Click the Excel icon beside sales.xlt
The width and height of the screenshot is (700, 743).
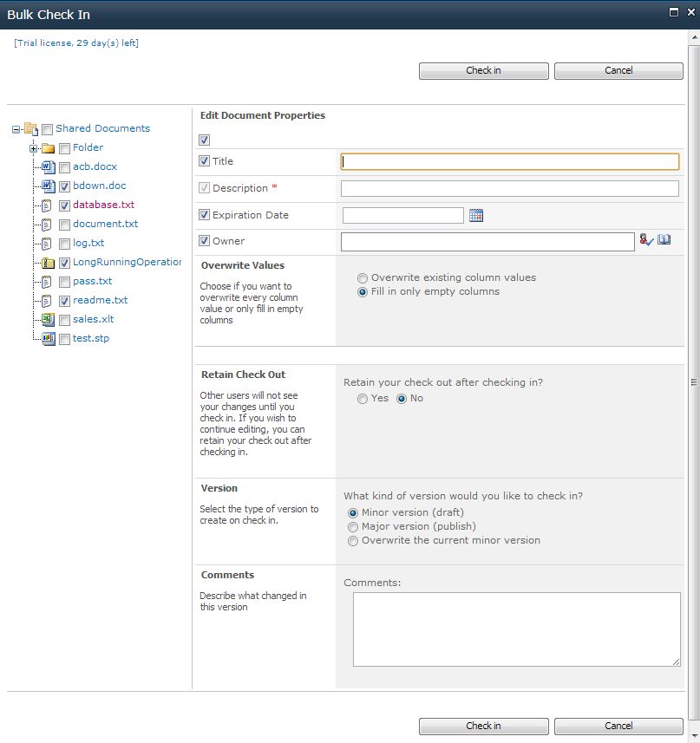point(49,319)
